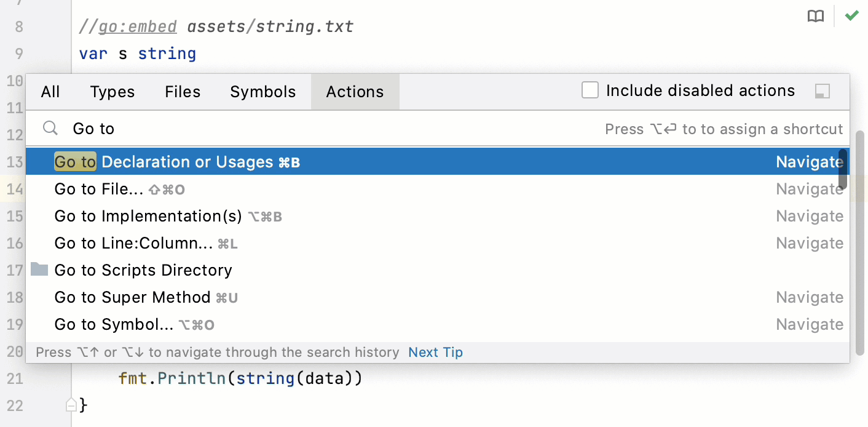Viewport: 868px width, 427px height.
Task: Enable Include disabled actions
Action: click(590, 90)
